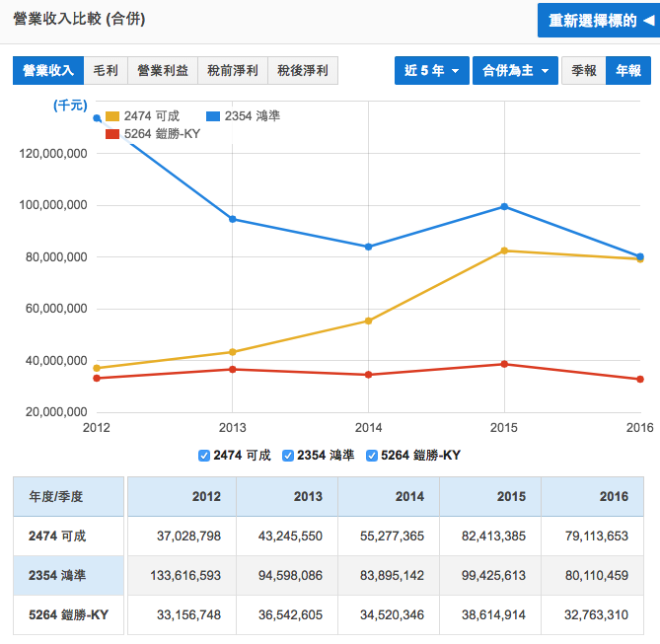
Task: Open the 合併為主 dropdown
Action: 514,71
